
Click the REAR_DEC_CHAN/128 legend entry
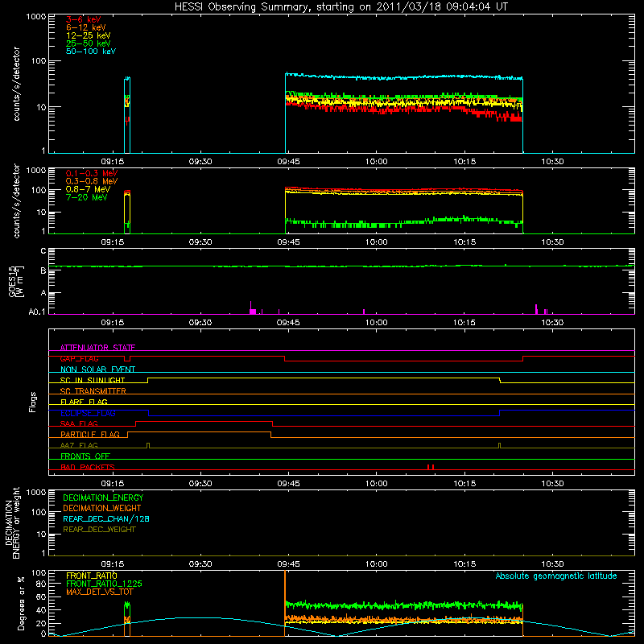(x=106, y=518)
